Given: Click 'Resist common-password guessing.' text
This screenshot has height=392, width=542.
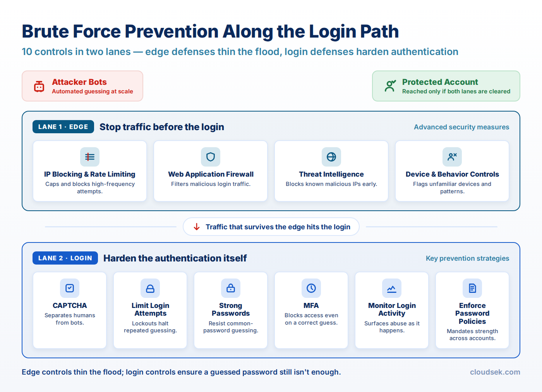Looking at the screenshot, I should (x=231, y=327).
